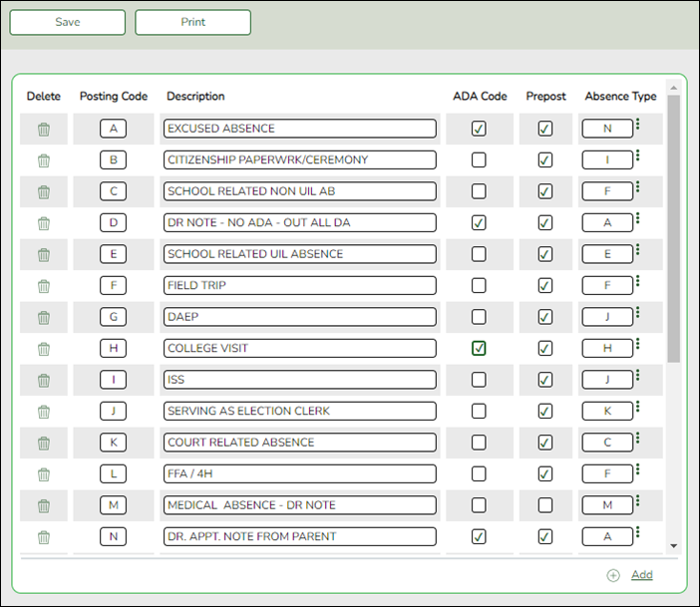Click posting code field containing M
Screen dimensions: 700x607
click(113, 505)
